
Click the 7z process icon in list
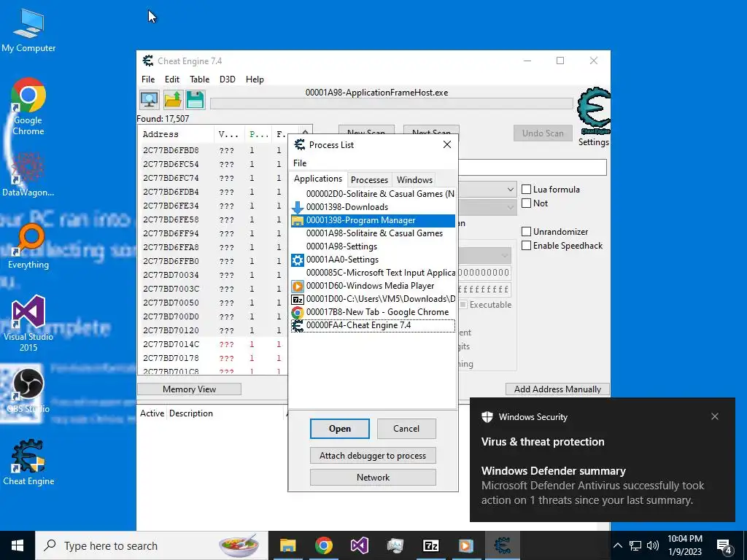point(298,299)
